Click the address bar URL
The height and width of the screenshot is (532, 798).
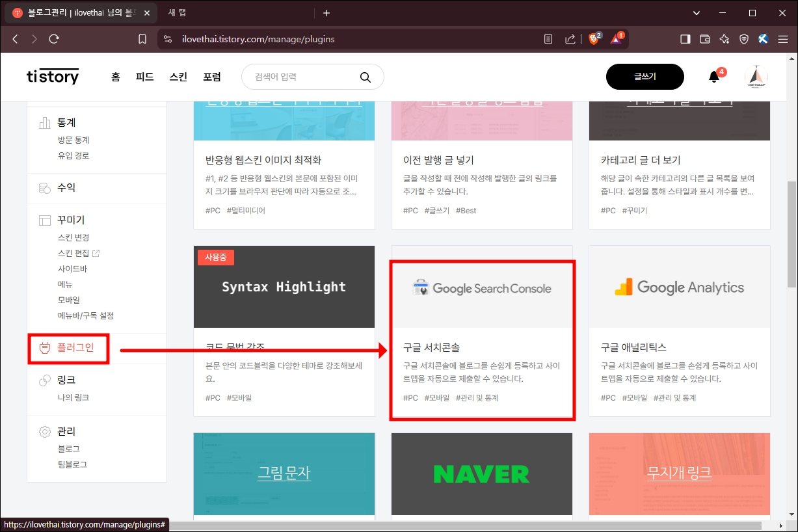[x=258, y=39]
